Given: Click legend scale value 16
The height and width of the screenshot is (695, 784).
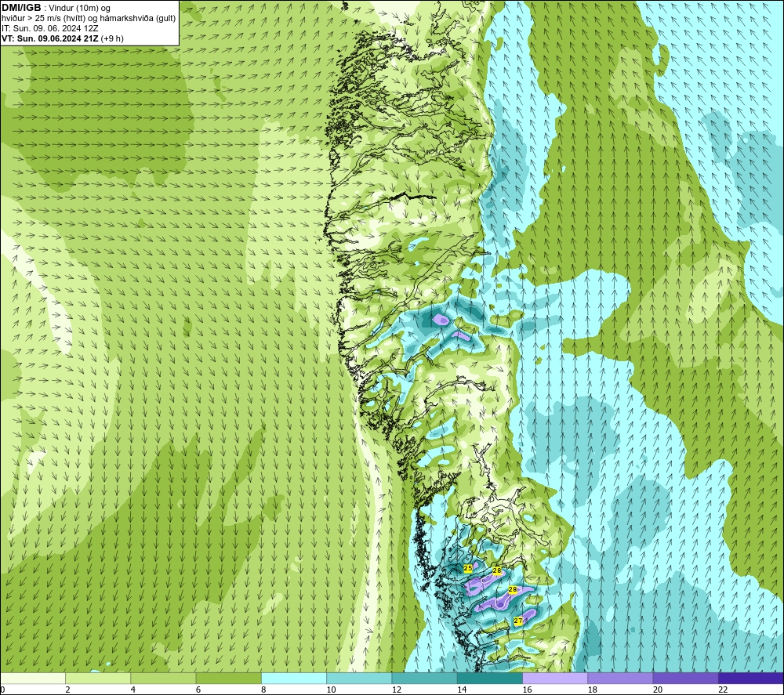Looking at the screenshot, I should [x=527, y=690].
